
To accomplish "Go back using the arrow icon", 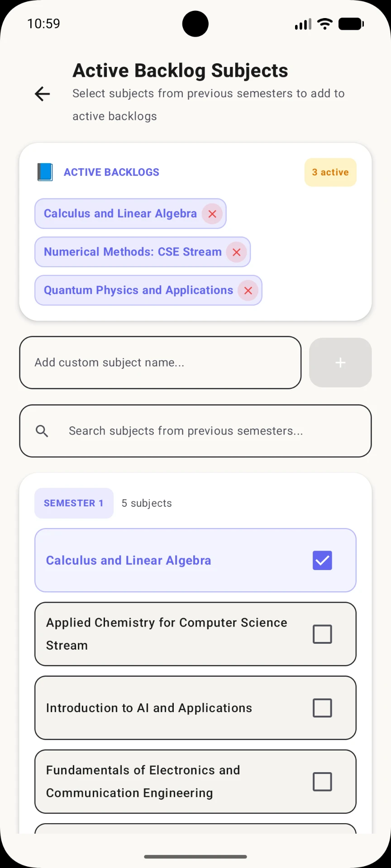I will click(x=43, y=94).
